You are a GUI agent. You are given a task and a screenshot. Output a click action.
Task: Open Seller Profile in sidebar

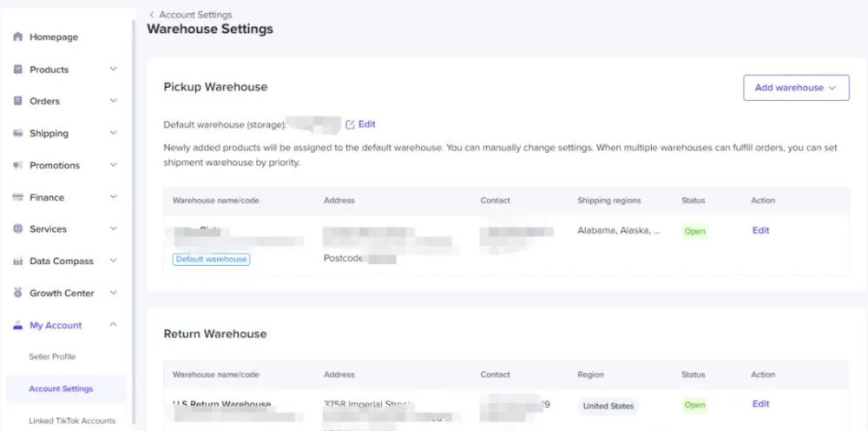click(x=52, y=357)
